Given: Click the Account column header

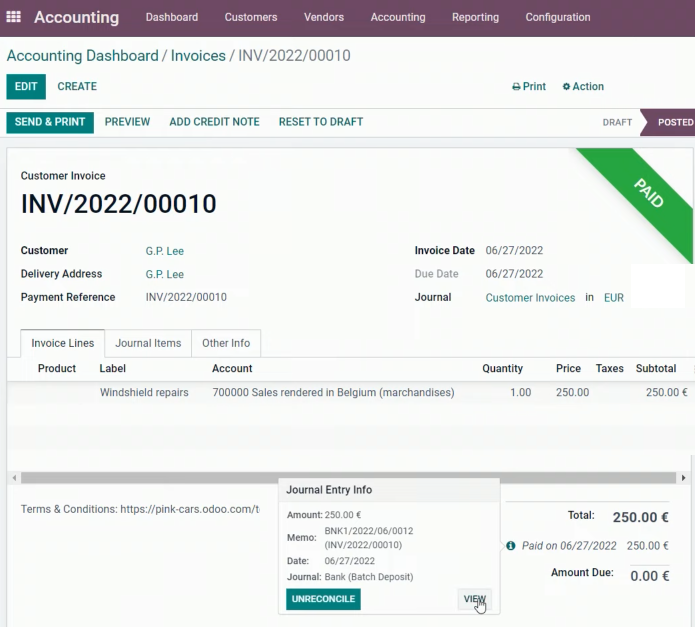Looking at the screenshot, I should click(x=232, y=368).
